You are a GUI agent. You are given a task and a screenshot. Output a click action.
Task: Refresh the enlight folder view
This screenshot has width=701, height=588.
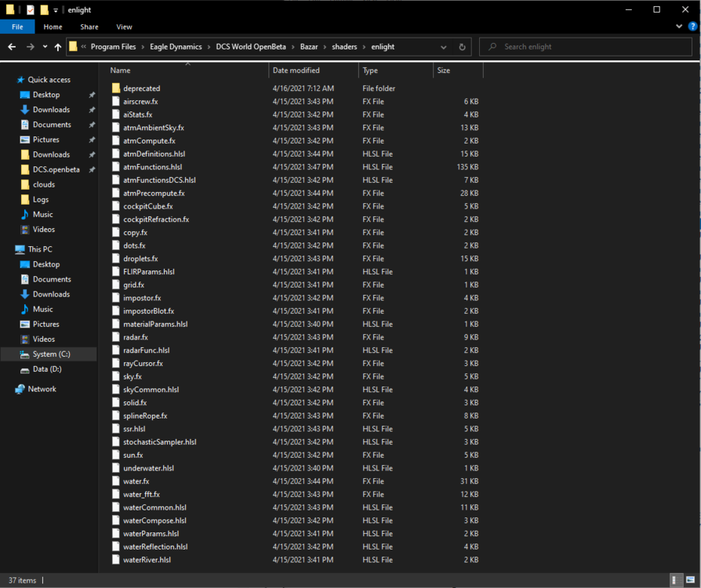pyautogui.click(x=463, y=46)
